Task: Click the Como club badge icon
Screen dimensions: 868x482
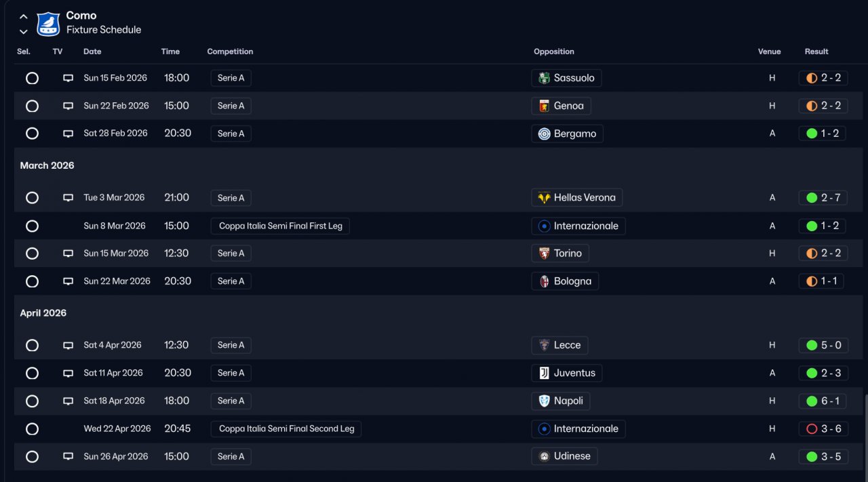Action: coord(48,23)
